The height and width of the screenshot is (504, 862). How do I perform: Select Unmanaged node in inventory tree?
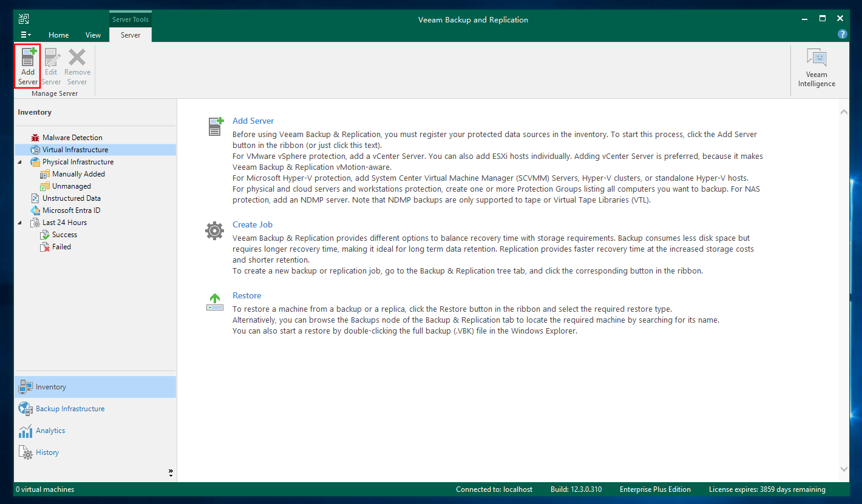pos(72,186)
